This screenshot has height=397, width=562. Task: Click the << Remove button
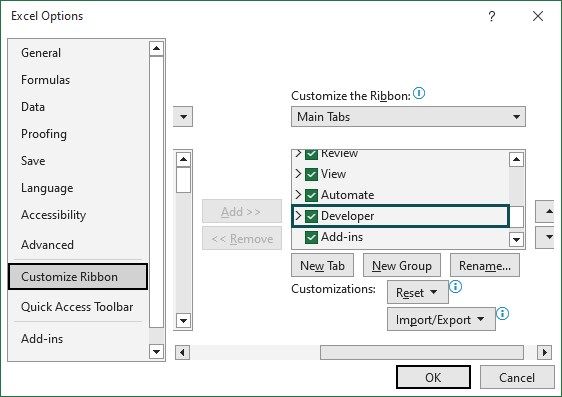pyautogui.click(x=242, y=239)
